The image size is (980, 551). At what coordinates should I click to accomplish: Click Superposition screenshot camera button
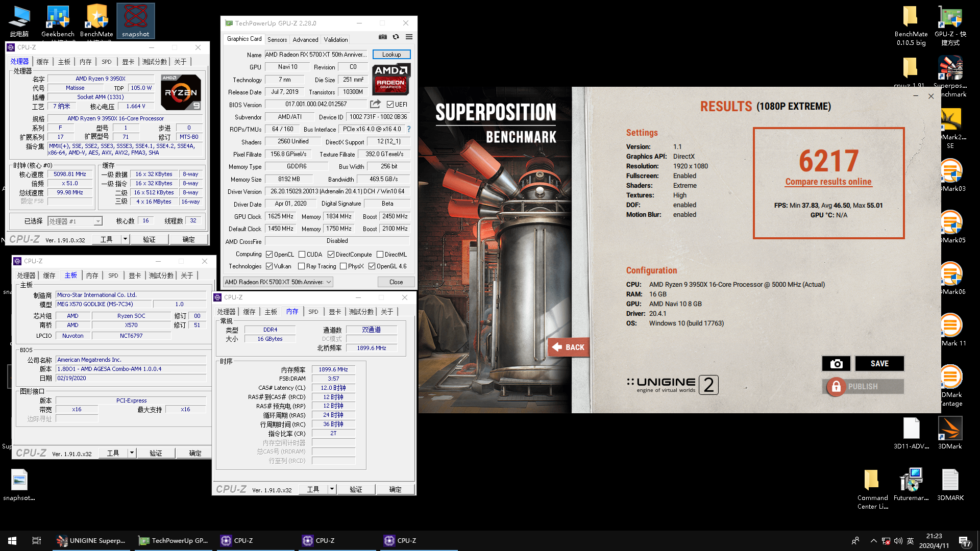point(836,364)
